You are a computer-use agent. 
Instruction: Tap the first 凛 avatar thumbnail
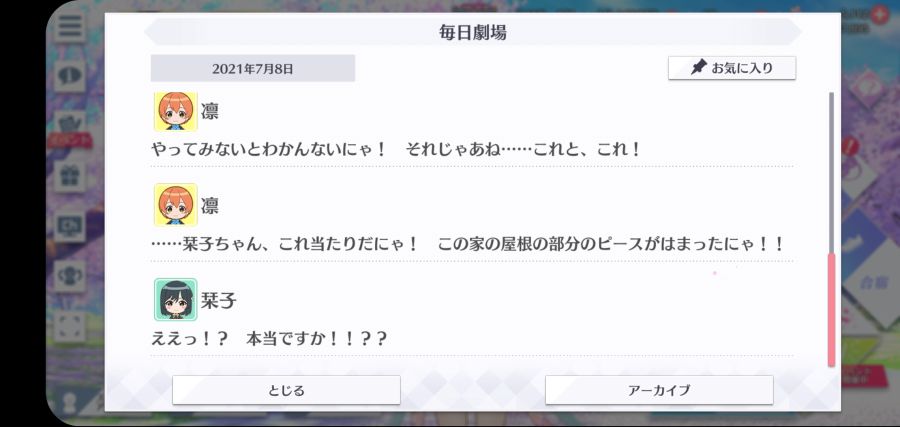click(176, 111)
